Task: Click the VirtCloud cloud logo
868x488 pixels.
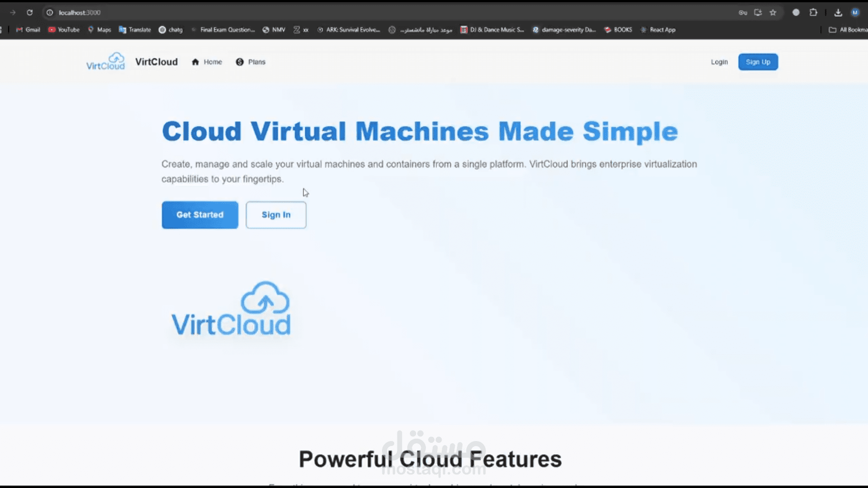Action: 105,61
